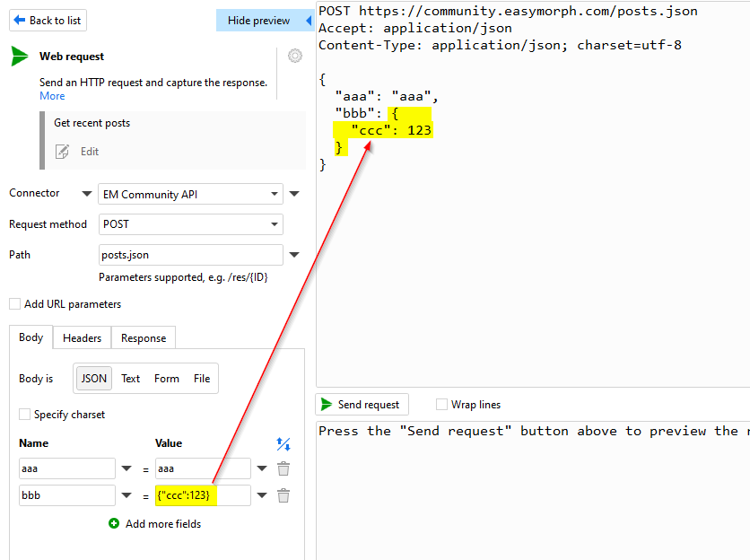Click the Send request green arrow icon
750x560 pixels.
(327, 404)
